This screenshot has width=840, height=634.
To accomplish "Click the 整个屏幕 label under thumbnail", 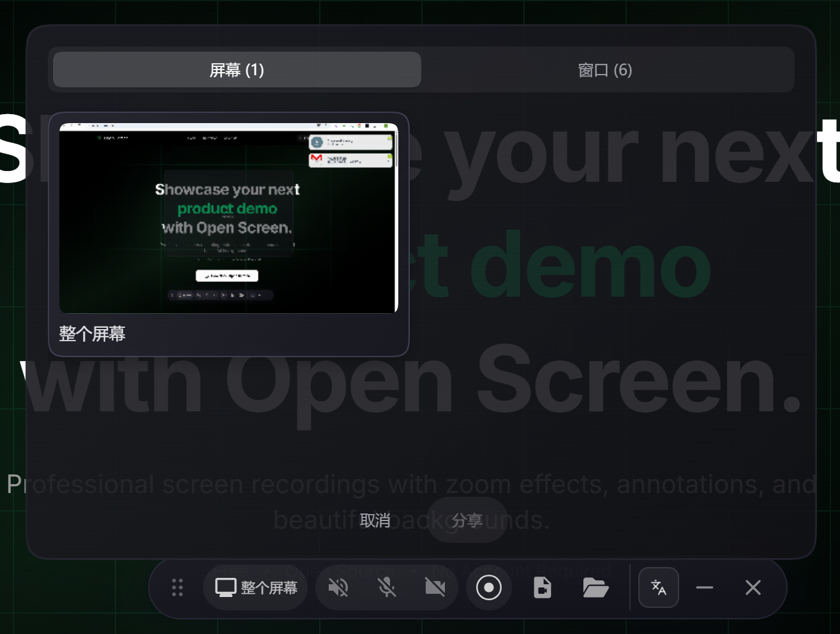I will (x=93, y=334).
